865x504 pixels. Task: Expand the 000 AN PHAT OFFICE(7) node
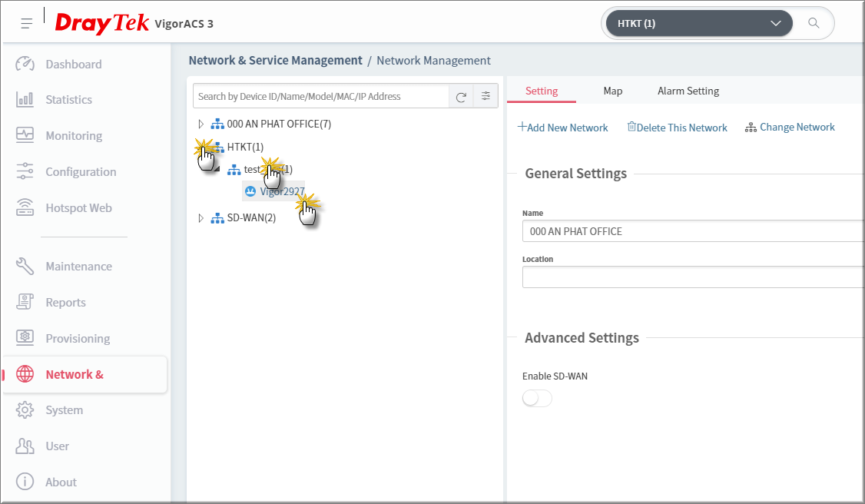pos(201,124)
